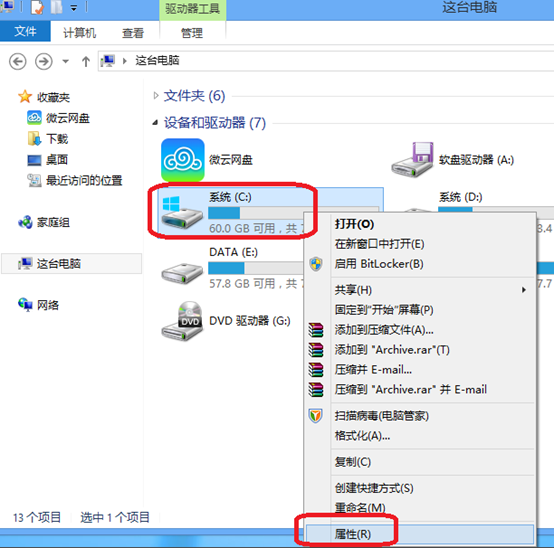
Task: Open the 文件 ribbon tab
Action: [x=25, y=31]
